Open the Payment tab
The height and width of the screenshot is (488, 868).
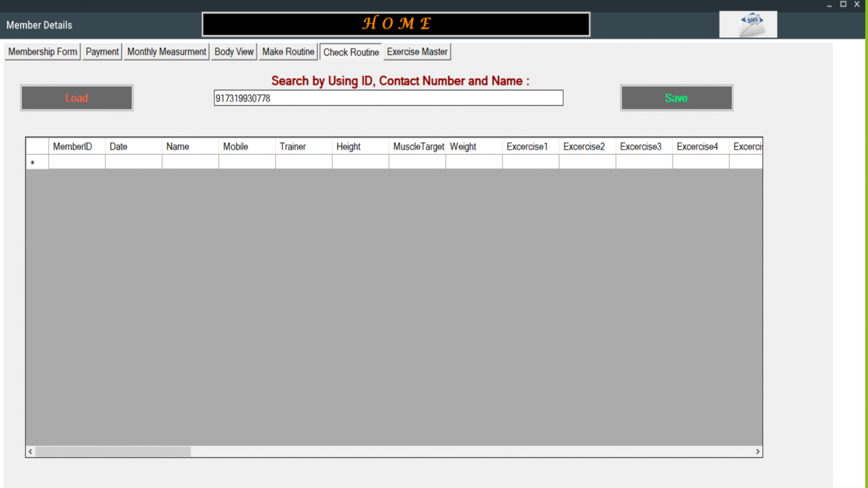click(x=102, y=52)
